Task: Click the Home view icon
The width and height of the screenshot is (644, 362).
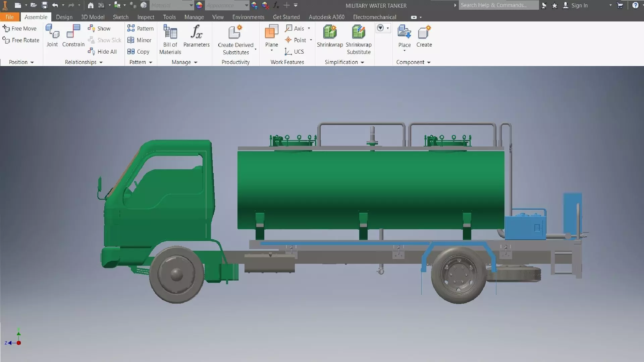Action: 91,5
